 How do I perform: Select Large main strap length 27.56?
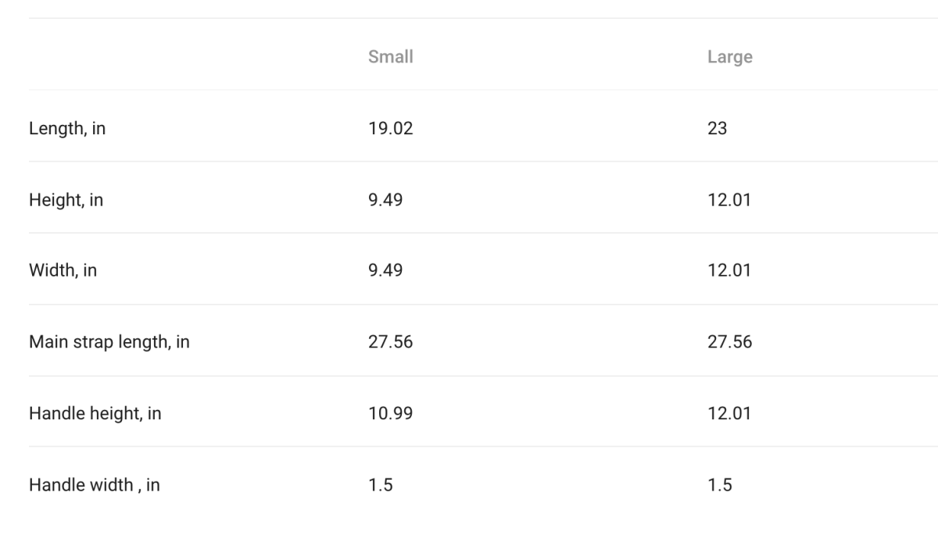pos(729,342)
